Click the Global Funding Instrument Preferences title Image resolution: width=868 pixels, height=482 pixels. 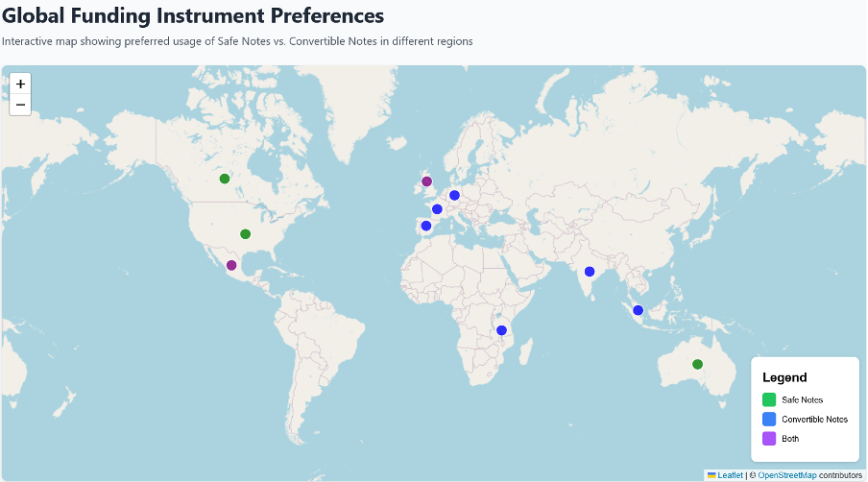[193, 15]
